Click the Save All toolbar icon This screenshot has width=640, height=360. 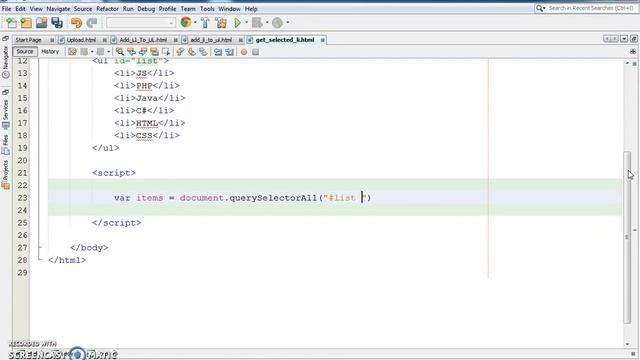[57, 23]
